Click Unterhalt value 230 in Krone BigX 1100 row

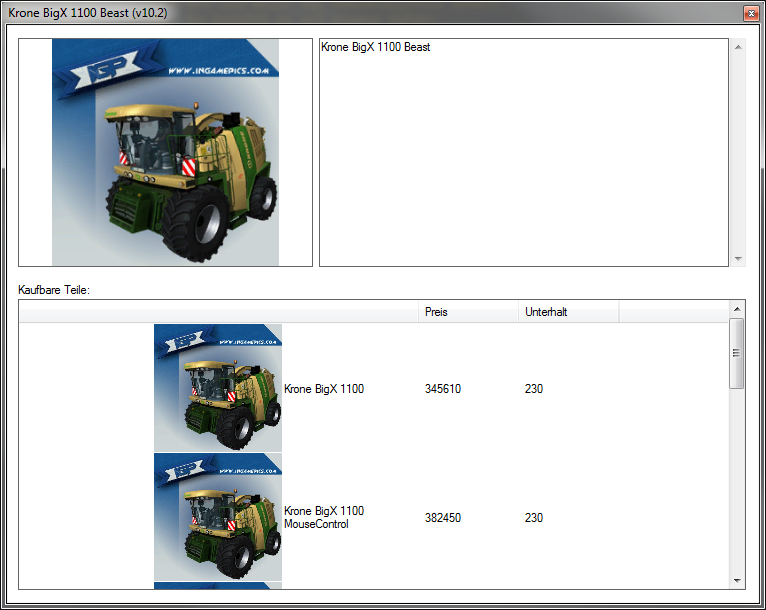pos(533,389)
